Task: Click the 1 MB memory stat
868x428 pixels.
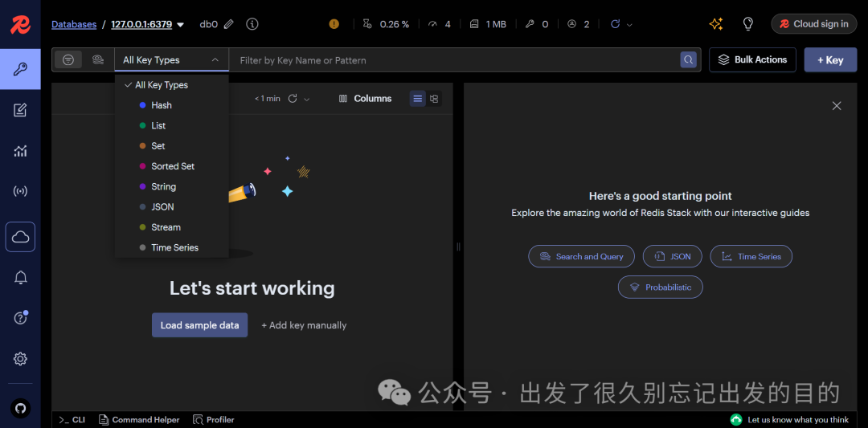Action: point(488,24)
